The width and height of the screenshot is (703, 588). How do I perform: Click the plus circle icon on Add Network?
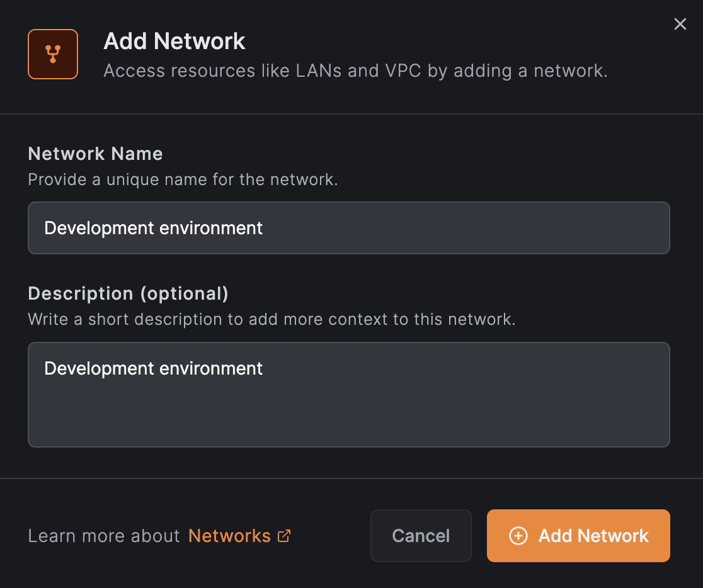(518, 536)
